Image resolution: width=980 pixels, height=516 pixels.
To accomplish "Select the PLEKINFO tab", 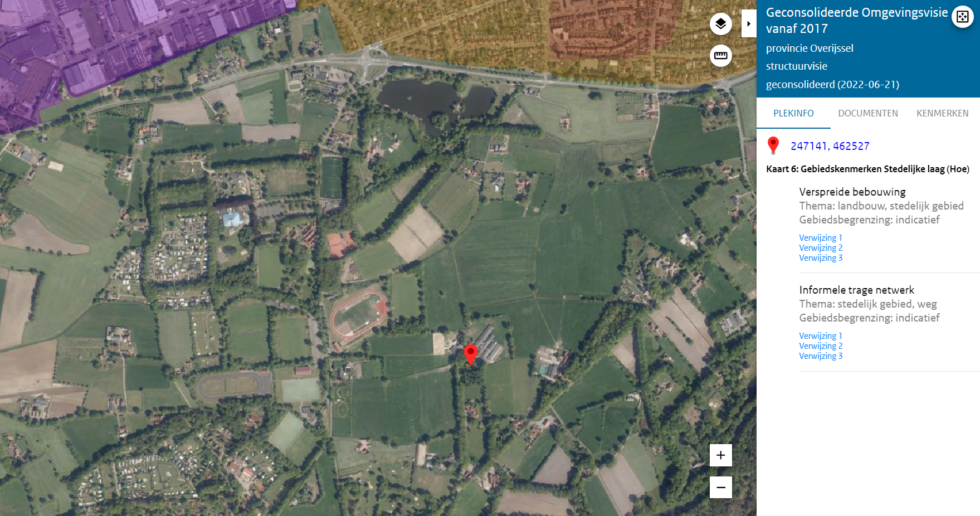I will [793, 113].
